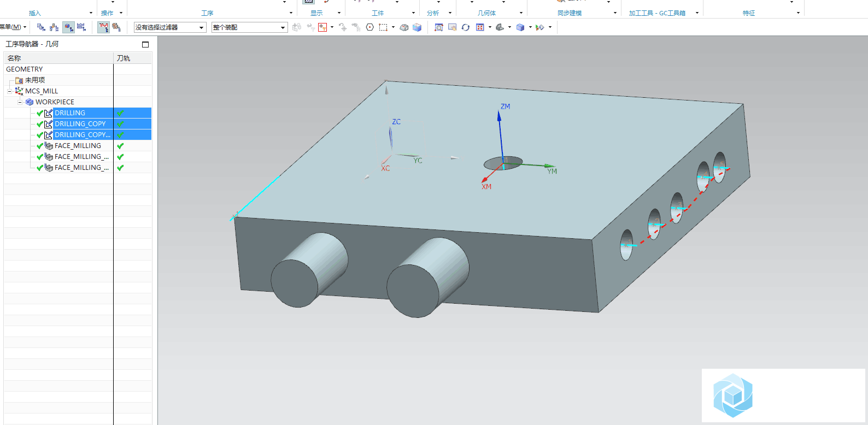Click the WORKPIECE blue block icon
The height and width of the screenshot is (425, 868).
[30, 102]
